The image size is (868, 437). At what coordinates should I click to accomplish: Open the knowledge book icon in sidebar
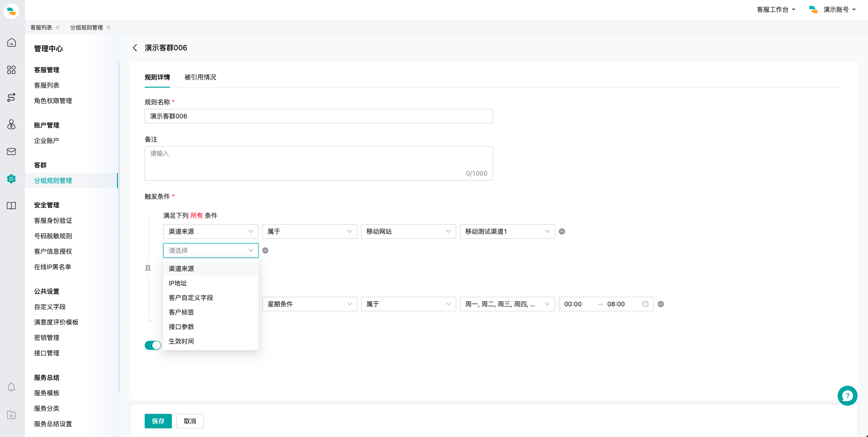(x=11, y=206)
